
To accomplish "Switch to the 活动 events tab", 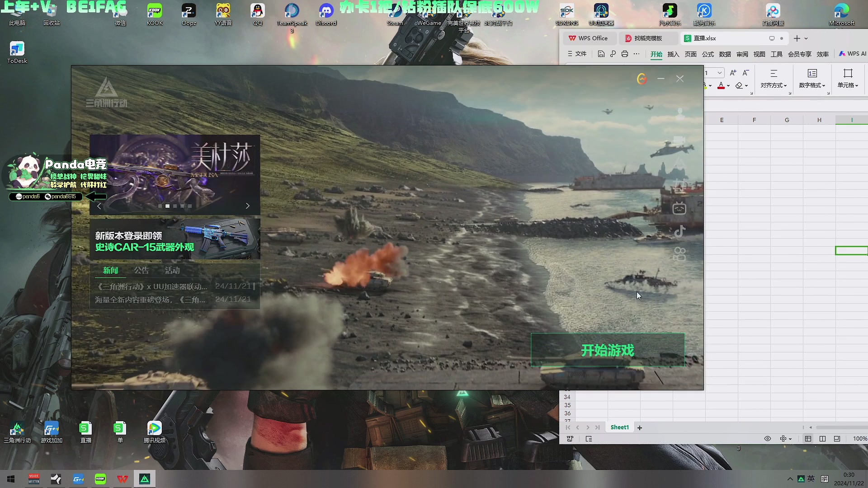I will (x=172, y=270).
